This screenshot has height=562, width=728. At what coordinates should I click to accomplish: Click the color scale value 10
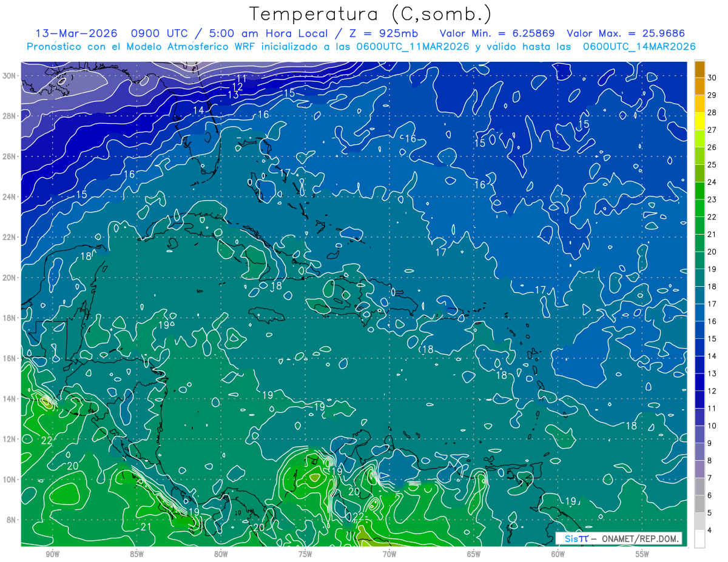click(x=713, y=426)
